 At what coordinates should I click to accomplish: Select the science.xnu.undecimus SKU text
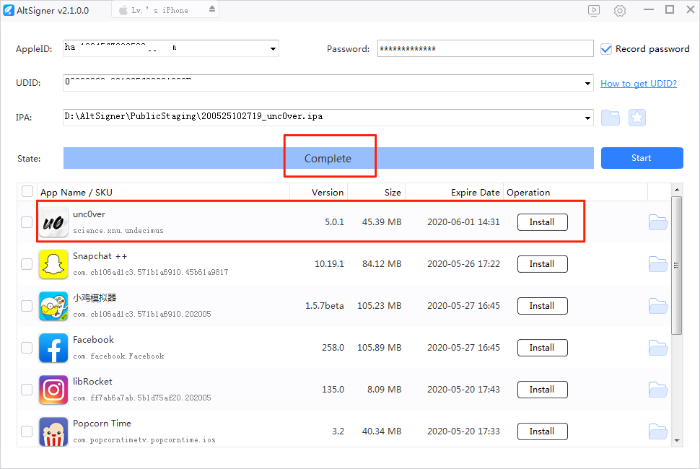(118, 231)
